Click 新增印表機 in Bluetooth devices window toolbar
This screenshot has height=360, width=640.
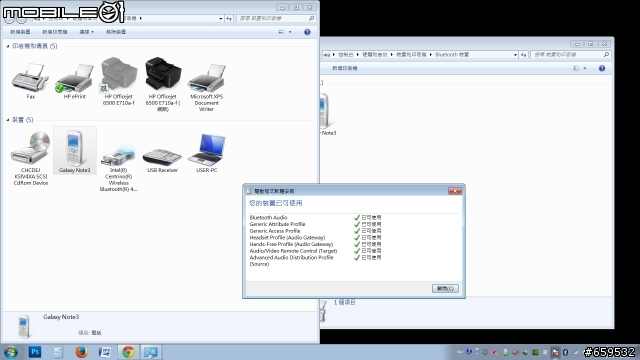click(345, 68)
